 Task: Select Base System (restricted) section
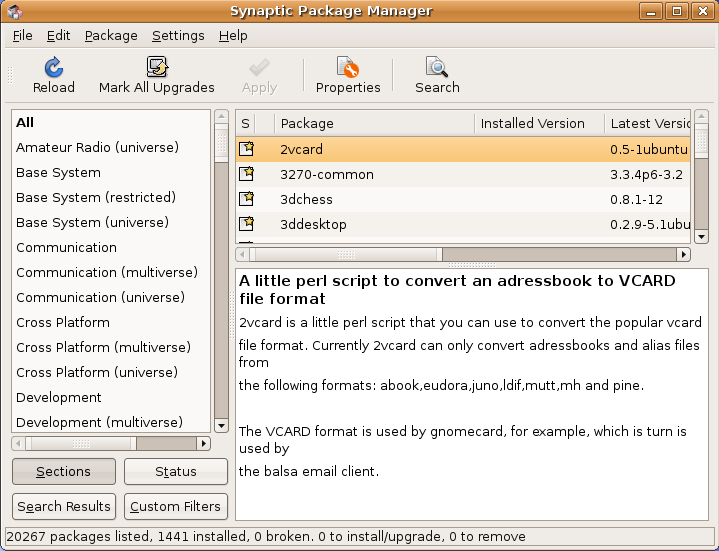(111, 197)
